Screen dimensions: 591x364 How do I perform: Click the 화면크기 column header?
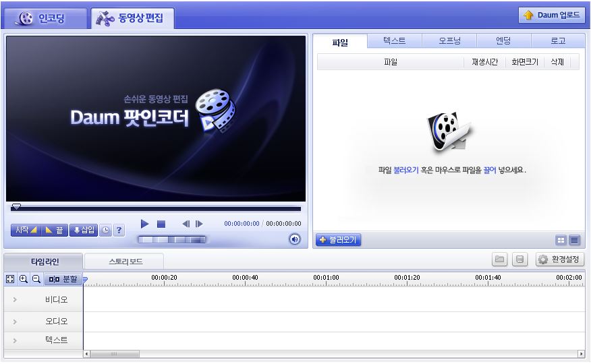pos(525,62)
